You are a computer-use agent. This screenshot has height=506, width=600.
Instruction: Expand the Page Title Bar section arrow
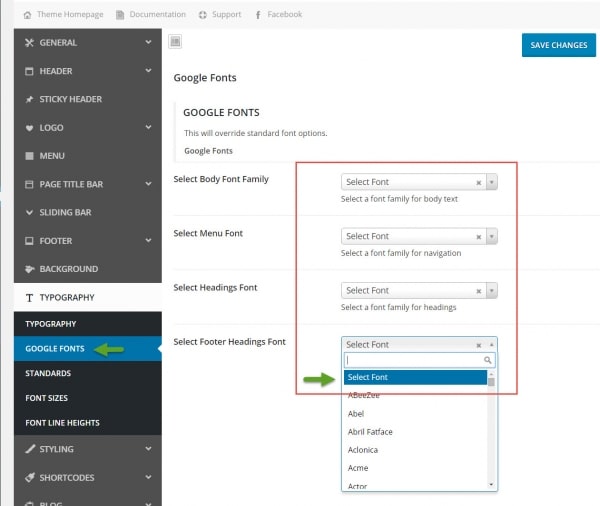point(148,184)
